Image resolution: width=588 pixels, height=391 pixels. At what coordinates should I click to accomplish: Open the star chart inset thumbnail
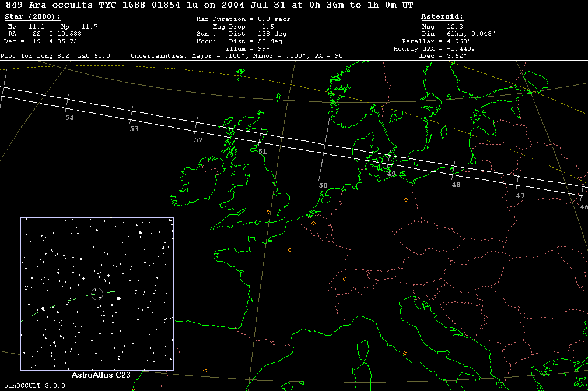[x=97, y=294]
